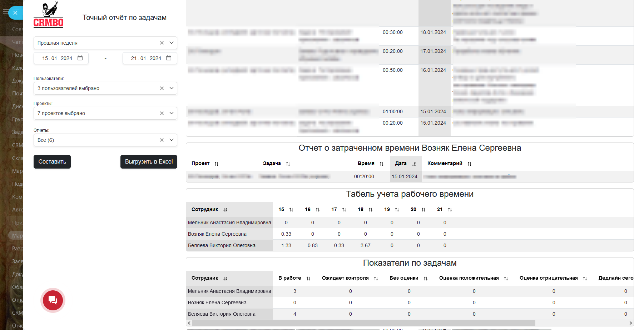The height and width of the screenshot is (330, 644).
Task: Click the 'Точный отчёт по задачам' title
Action: 125,17
